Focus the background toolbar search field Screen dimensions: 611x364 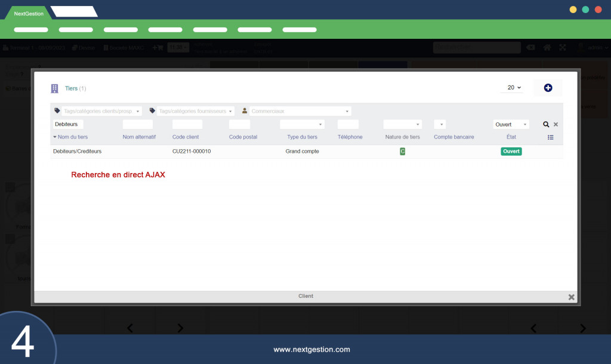477,48
